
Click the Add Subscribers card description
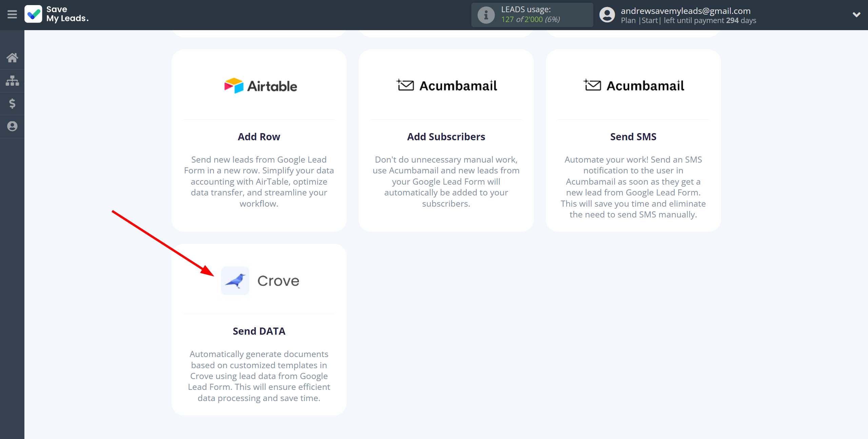[446, 182]
